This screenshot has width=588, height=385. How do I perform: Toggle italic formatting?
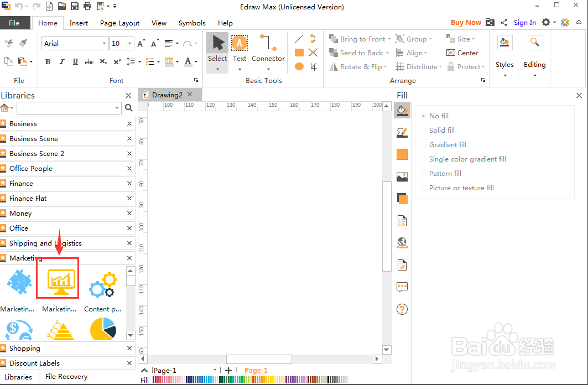coord(61,61)
